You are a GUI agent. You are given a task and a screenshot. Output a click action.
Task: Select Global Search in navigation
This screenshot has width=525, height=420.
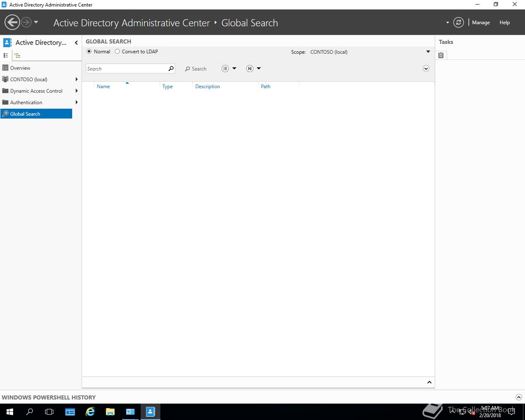coord(36,114)
